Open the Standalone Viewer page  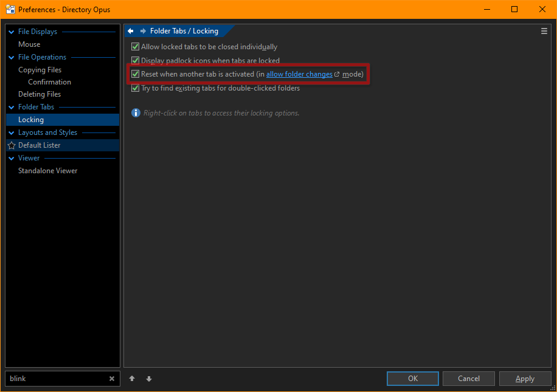pyautogui.click(x=47, y=171)
